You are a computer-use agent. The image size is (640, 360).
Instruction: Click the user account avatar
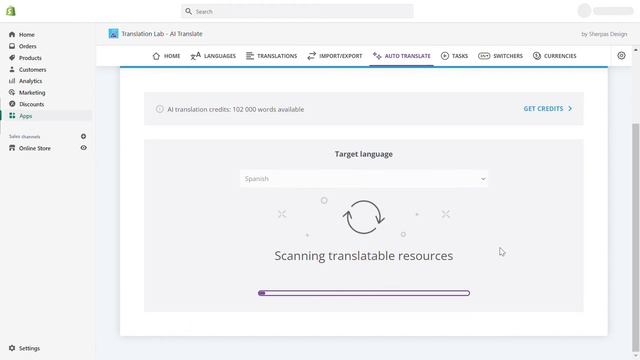click(584, 11)
